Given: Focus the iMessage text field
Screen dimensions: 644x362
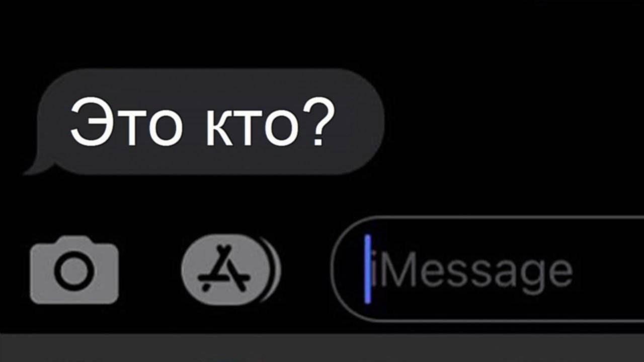Looking at the screenshot, I should point(487,269).
